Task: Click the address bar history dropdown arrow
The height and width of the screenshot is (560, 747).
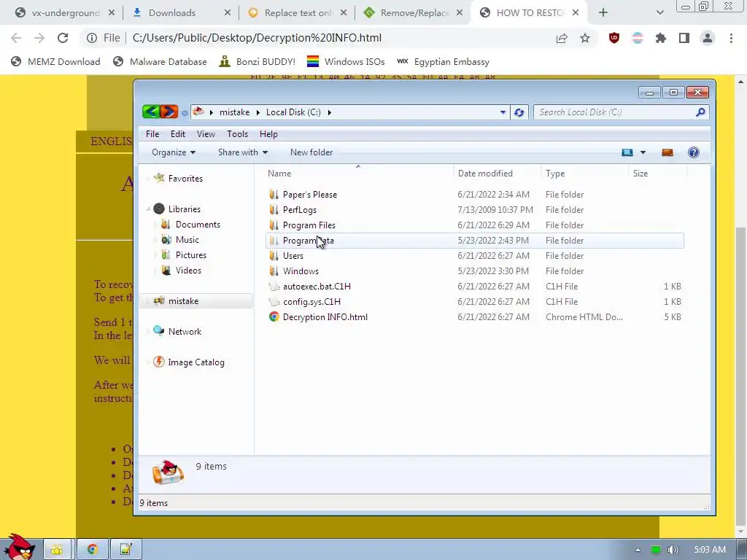Action: (503, 112)
